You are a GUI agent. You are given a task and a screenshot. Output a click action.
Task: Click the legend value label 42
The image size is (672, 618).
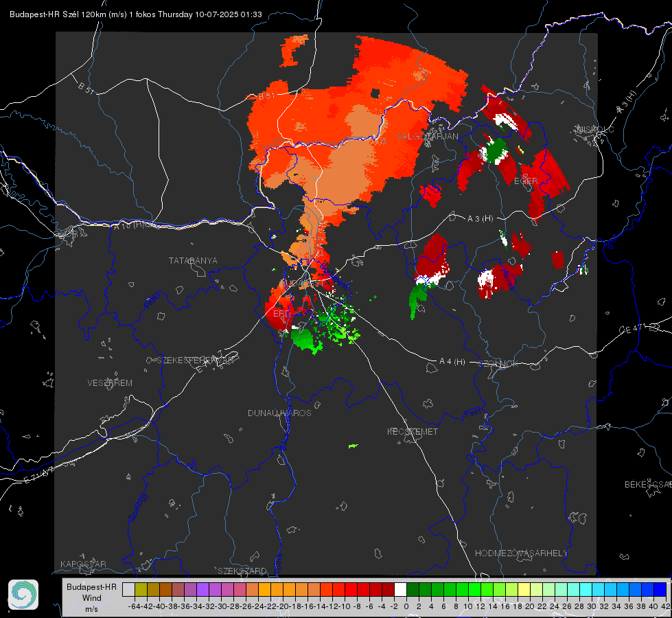[x=665, y=606]
